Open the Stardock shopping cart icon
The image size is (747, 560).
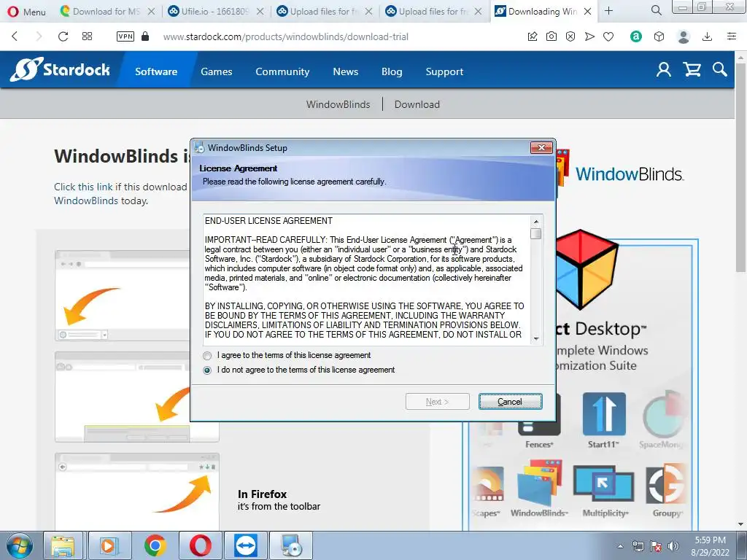pyautogui.click(x=692, y=69)
